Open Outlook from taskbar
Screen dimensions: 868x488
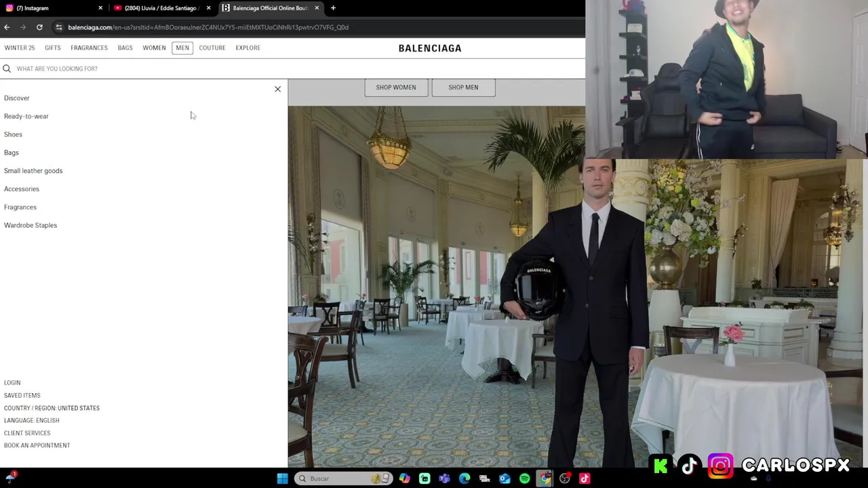[x=505, y=479]
